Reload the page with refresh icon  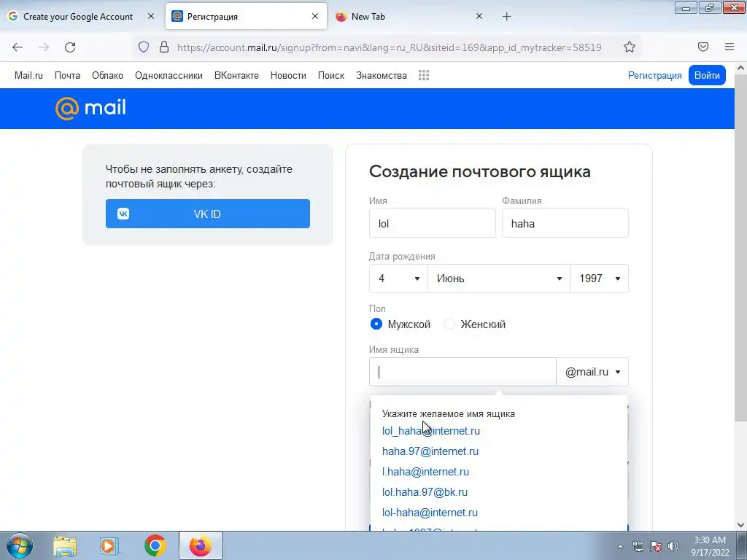point(70,47)
